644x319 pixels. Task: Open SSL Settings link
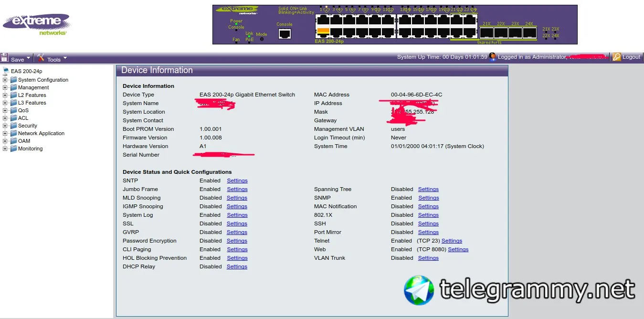point(237,223)
